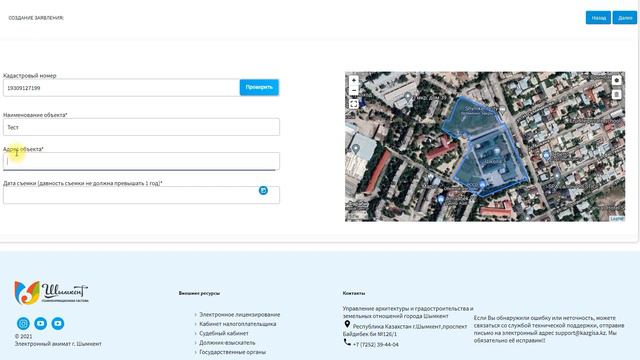Click the Кадастровый номер field label

pos(29,76)
